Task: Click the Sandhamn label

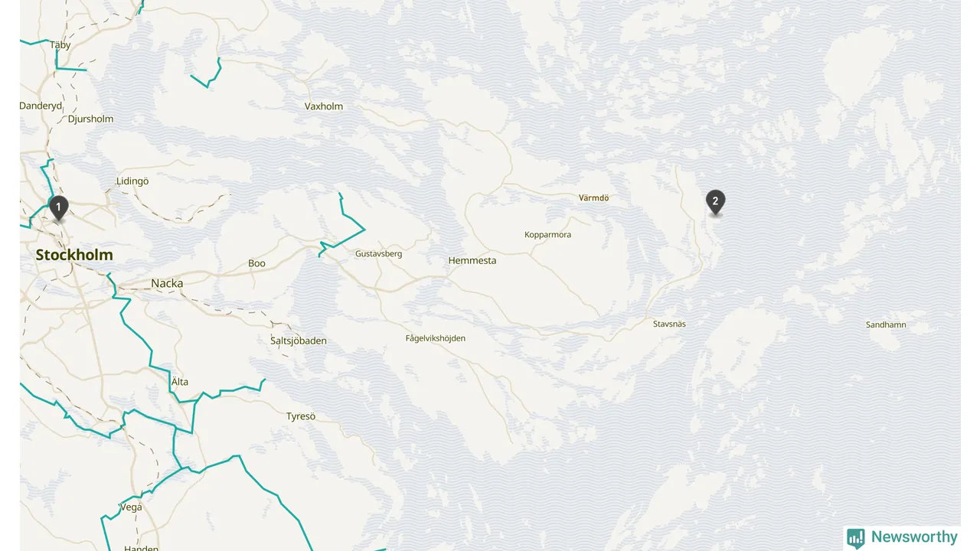Action: click(x=886, y=324)
